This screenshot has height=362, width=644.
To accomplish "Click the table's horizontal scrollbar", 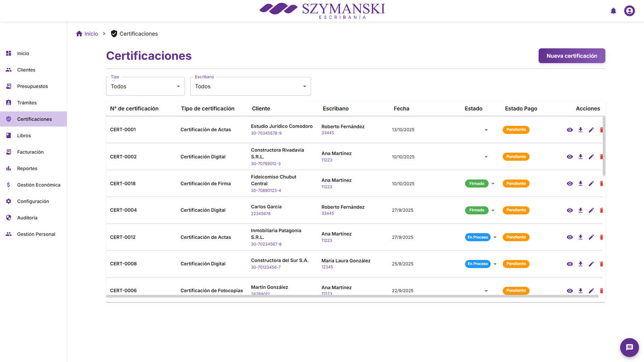I will coord(352,296).
